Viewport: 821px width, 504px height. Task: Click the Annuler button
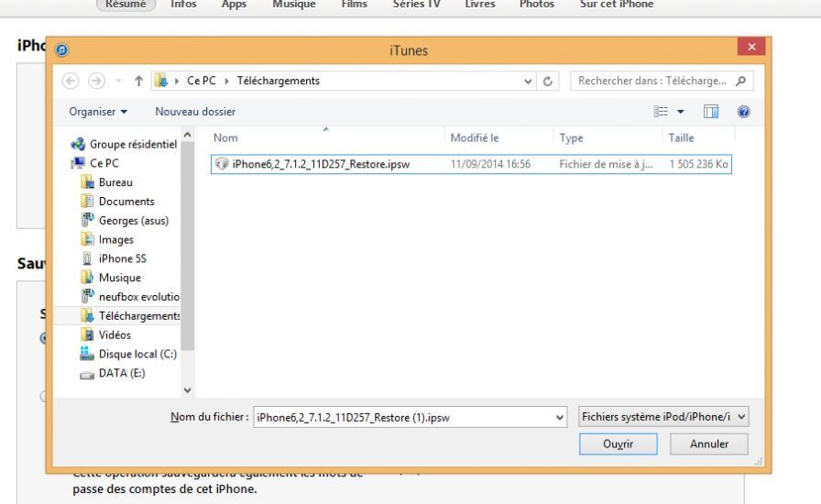[709, 444]
